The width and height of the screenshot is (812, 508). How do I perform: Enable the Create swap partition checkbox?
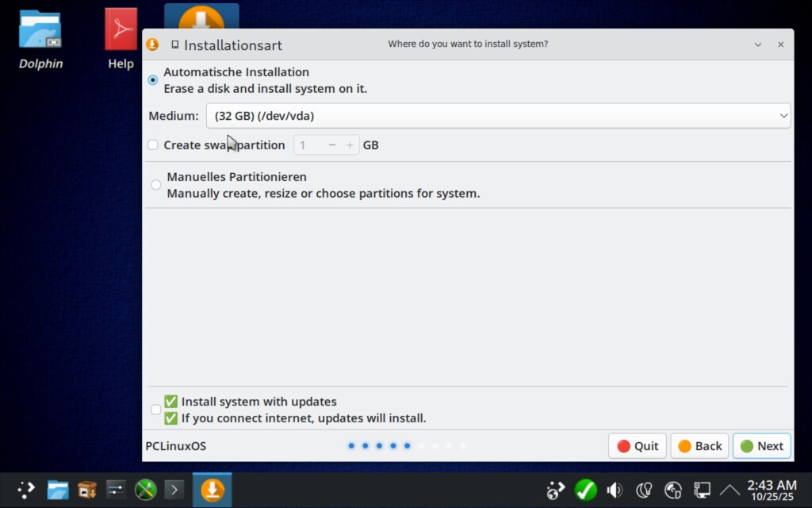[x=153, y=145]
